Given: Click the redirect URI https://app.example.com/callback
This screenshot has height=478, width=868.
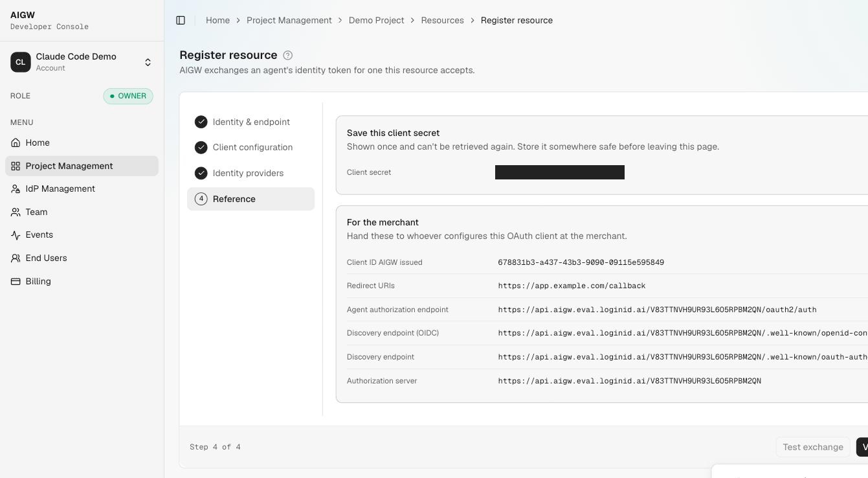Looking at the screenshot, I should pyautogui.click(x=572, y=286).
